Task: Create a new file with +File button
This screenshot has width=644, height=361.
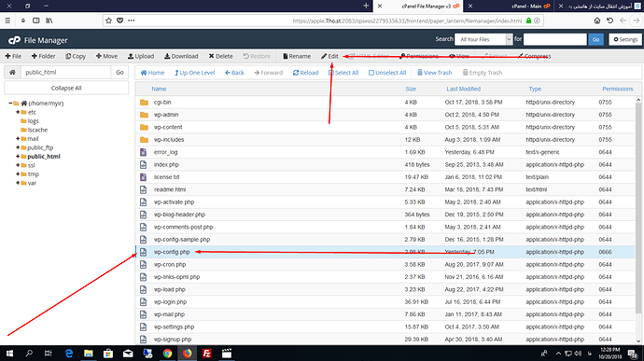Action: tap(13, 56)
